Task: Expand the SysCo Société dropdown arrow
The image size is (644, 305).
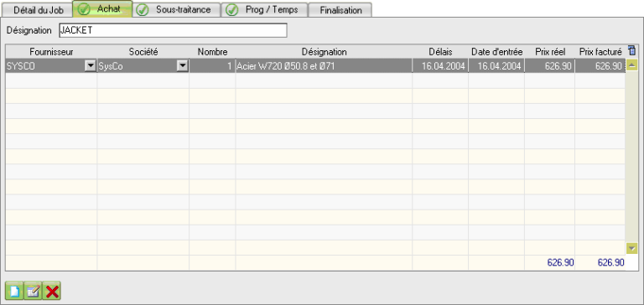Action: [182, 66]
